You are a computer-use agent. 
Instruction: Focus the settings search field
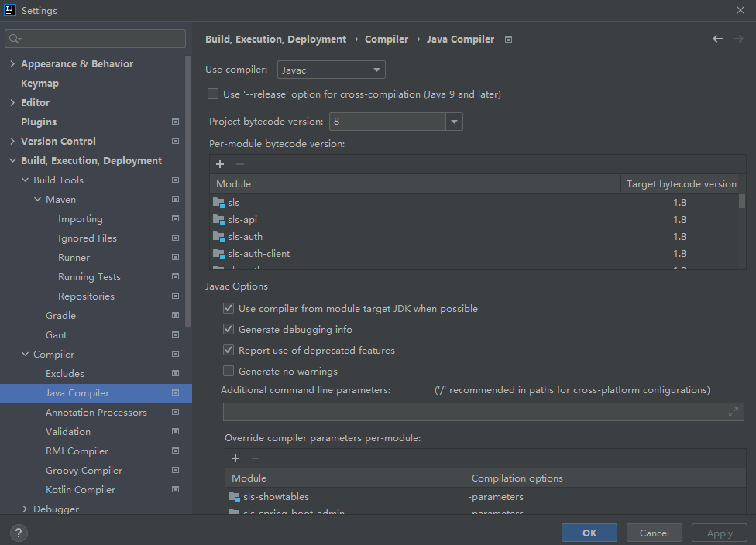pyautogui.click(x=95, y=39)
